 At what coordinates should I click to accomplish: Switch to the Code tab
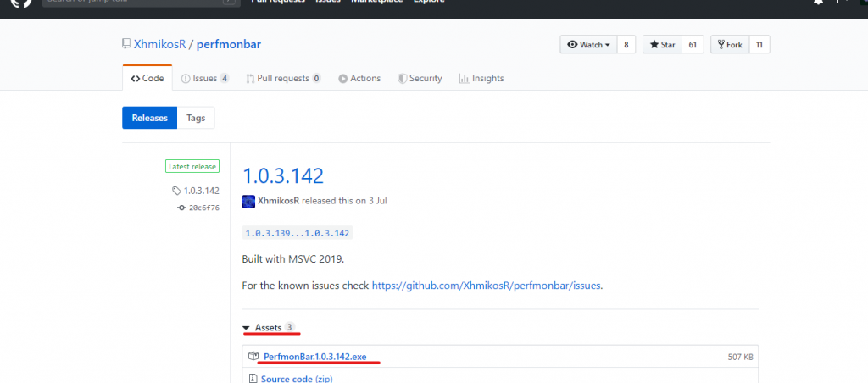click(x=147, y=78)
